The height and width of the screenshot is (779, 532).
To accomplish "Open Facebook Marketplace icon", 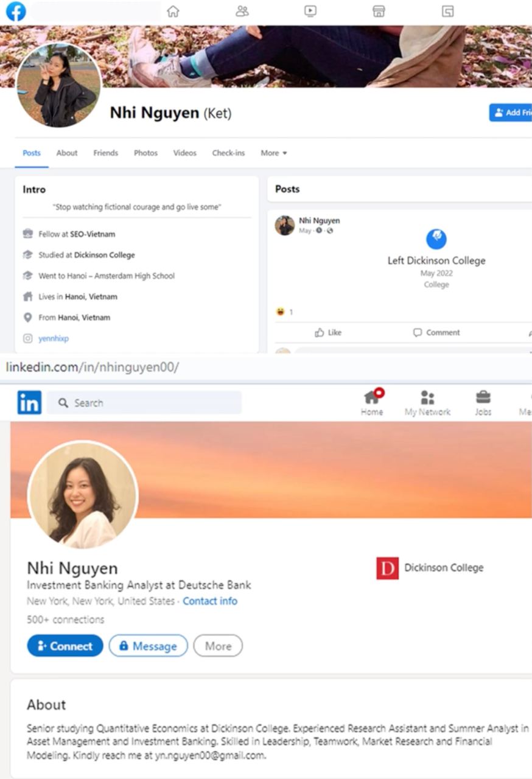I will click(379, 11).
